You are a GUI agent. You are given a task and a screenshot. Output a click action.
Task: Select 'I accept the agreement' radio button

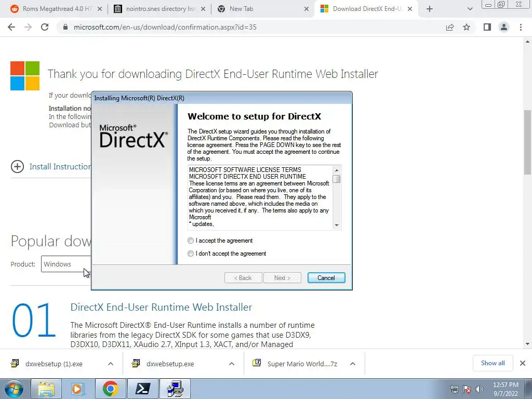point(191,241)
